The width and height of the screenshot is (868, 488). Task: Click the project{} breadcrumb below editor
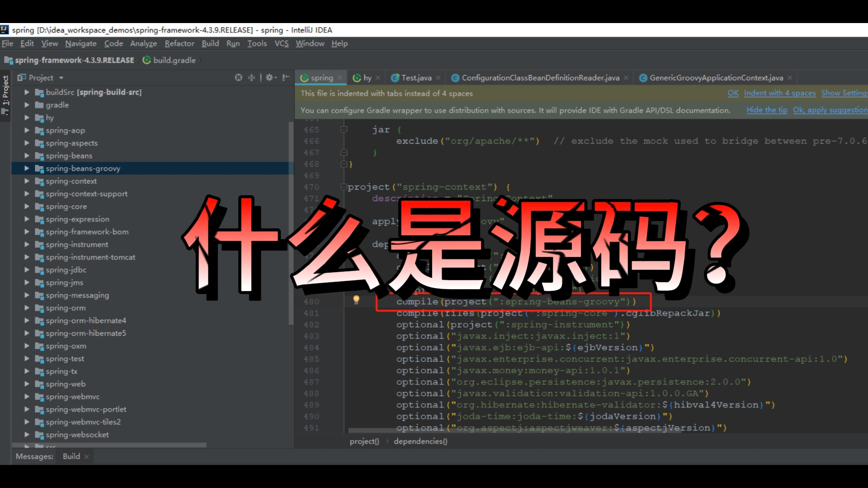tap(364, 441)
